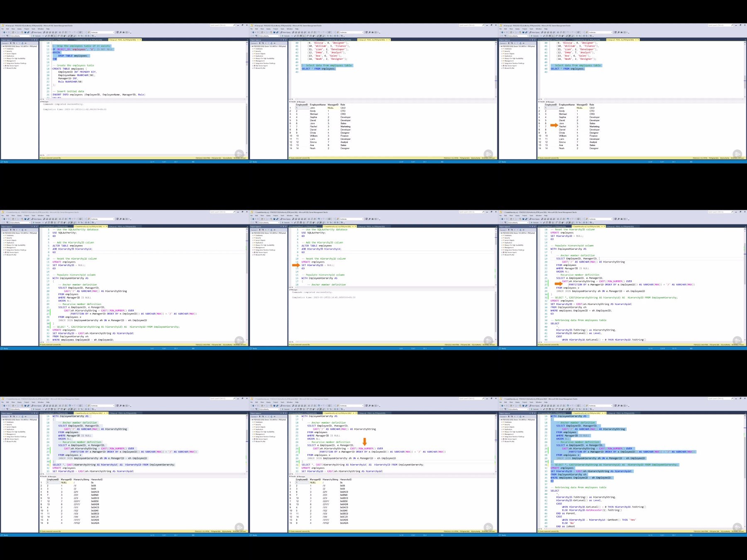Expand Integration Services Catalogs in bottom-right screenshot
Image resolution: width=747 pixels, height=560 pixels.
[502, 436]
